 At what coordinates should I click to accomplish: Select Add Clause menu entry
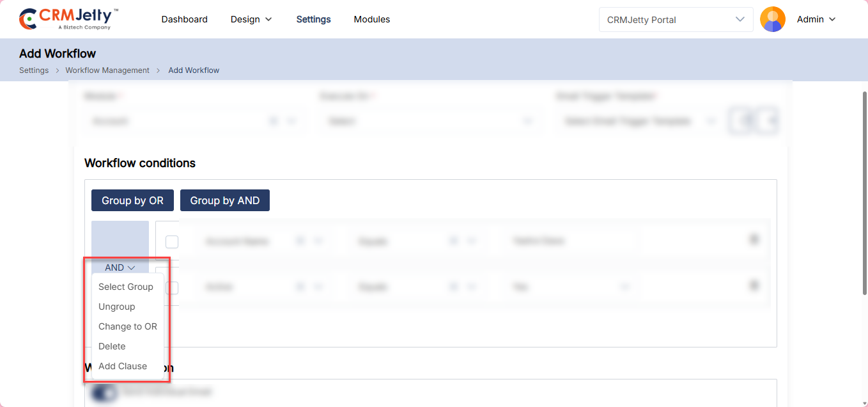(123, 366)
